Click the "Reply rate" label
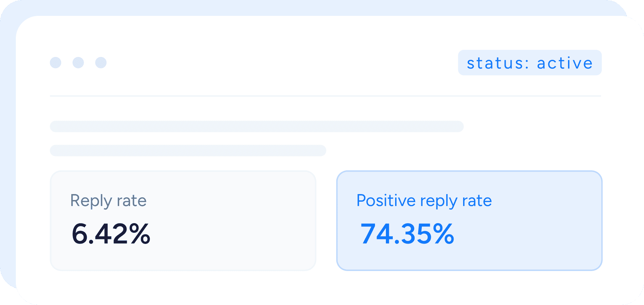644x305 pixels. tap(108, 201)
